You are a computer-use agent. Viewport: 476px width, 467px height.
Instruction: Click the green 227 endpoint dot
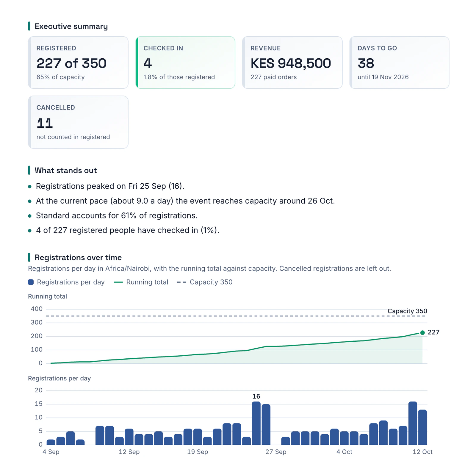click(x=422, y=333)
